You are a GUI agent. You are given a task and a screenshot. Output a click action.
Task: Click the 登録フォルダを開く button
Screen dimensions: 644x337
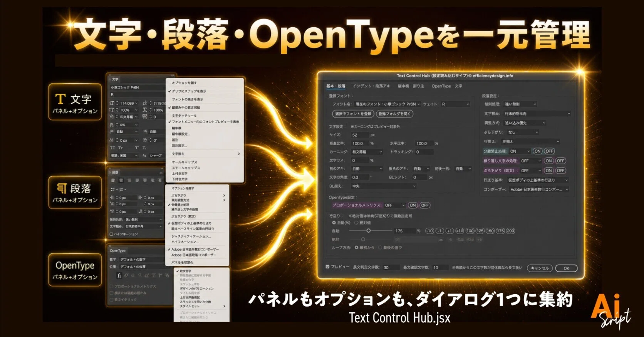tap(394, 114)
